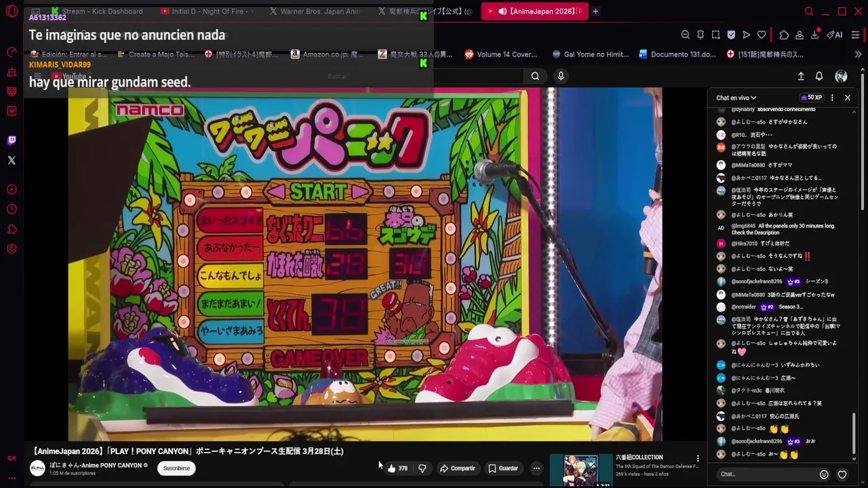This screenshot has height=488, width=868.
Task: Open the extensions cube icon
Action: (784, 35)
